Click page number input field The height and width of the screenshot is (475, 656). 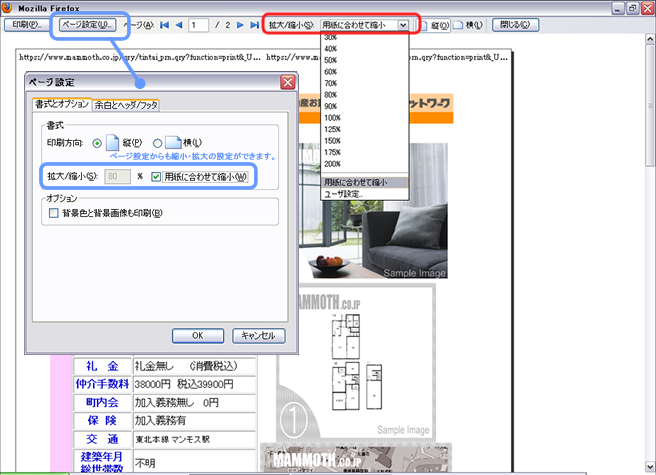[x=198, y=25]
